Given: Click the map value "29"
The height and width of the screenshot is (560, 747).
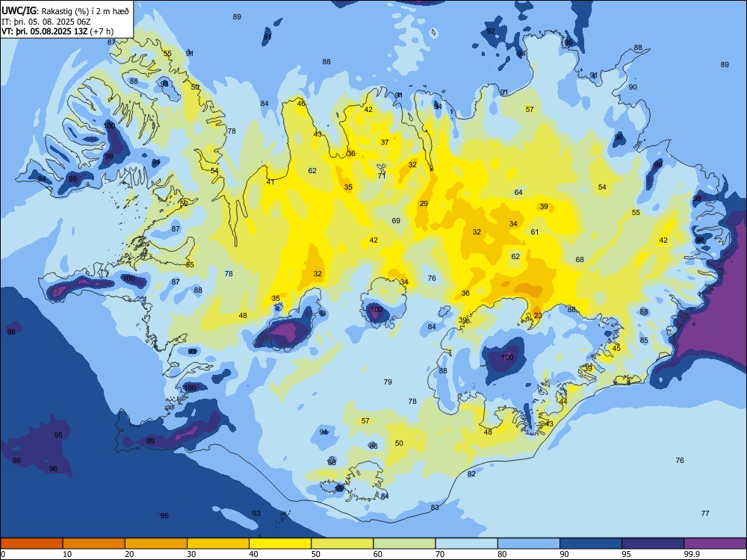Looking at the screenshot, I should pyautogui.click(x=424, y=203).
